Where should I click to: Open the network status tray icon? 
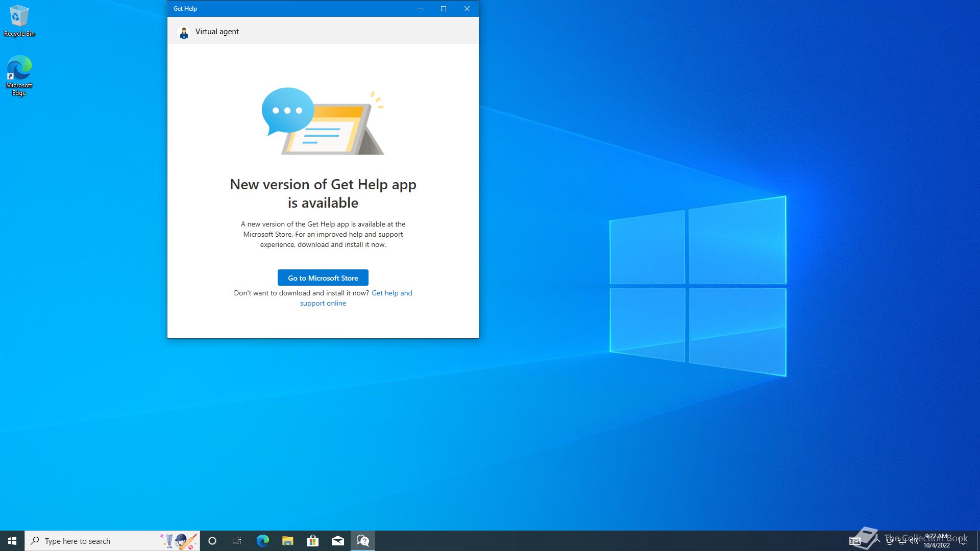pos(902,541)
